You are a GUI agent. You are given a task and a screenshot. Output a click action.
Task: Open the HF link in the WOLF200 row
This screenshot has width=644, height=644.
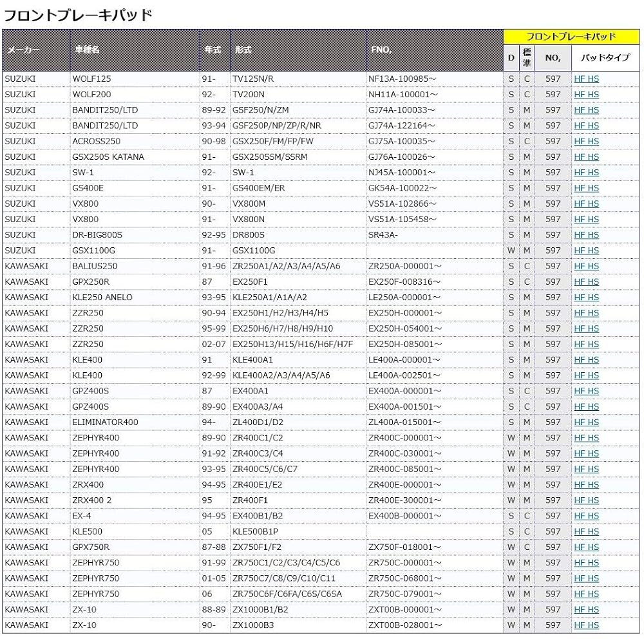coord(579,95)
